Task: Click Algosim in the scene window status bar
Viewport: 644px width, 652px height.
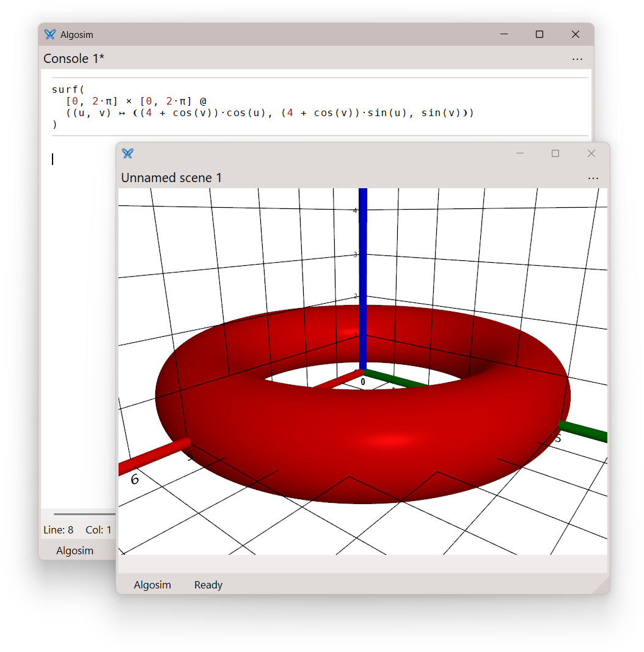Action: tap(152, 585)
